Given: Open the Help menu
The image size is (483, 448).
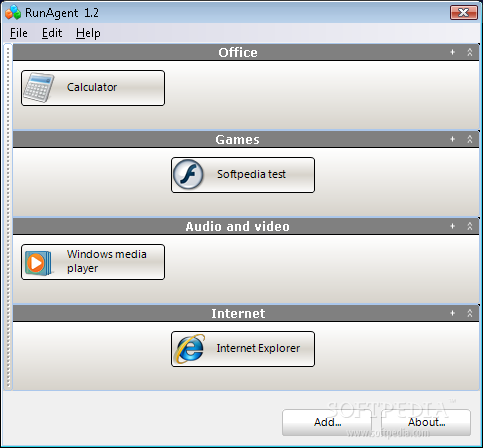Looking at the screenshot, I should click(88, 33).
